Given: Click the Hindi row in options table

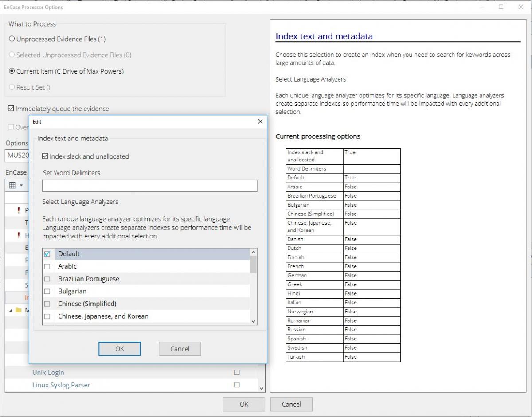Looking at the screenshot, I should (343, 293).
